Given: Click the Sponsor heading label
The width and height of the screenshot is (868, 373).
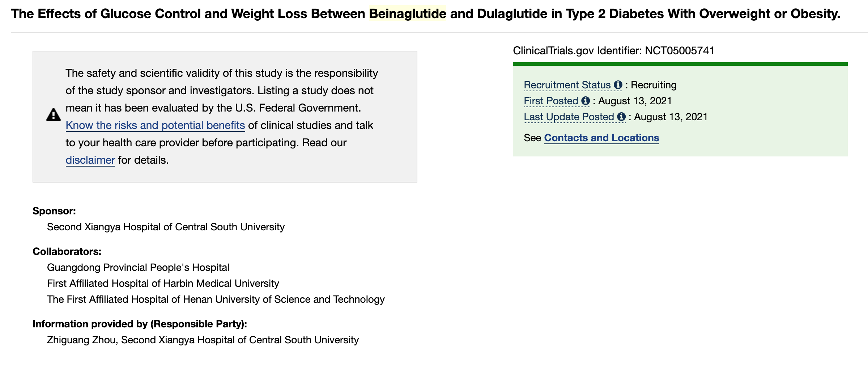Looking at the screenshot, I should 54,211.
